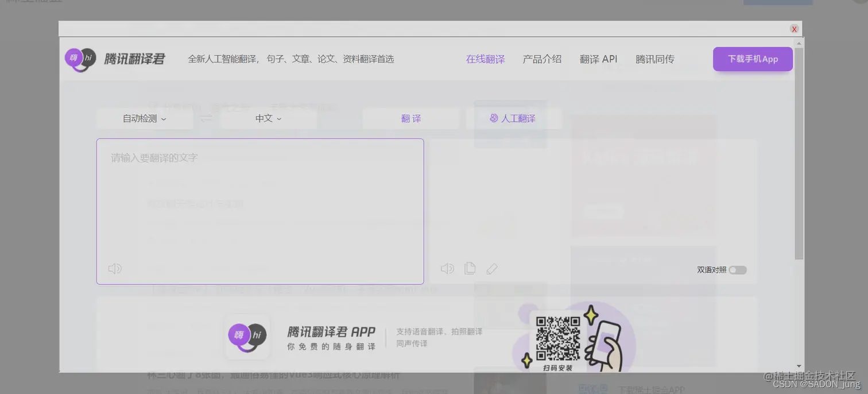The height and width of the screenshot is (394, 868).
Task: Click the tagline 全新人工智能翻译 text
Action: click(x=291, y=59)
